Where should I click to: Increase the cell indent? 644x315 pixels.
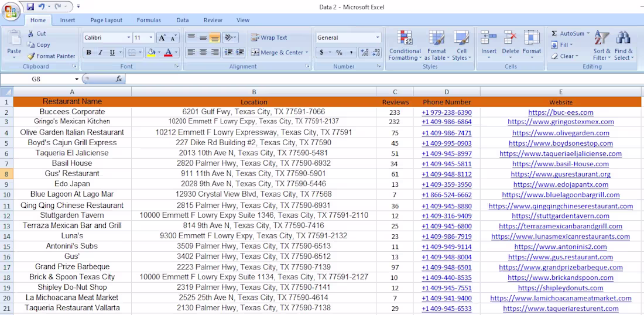[240, 52]
